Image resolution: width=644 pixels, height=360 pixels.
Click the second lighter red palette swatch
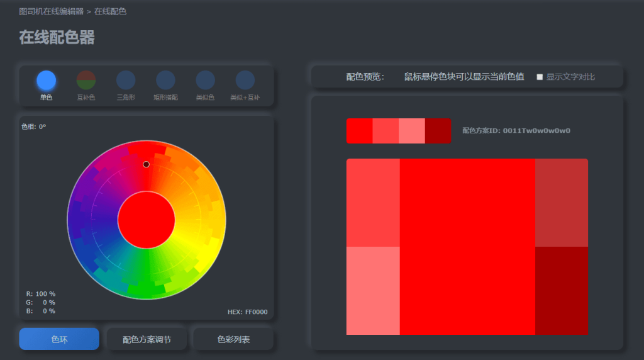point(386,131)
